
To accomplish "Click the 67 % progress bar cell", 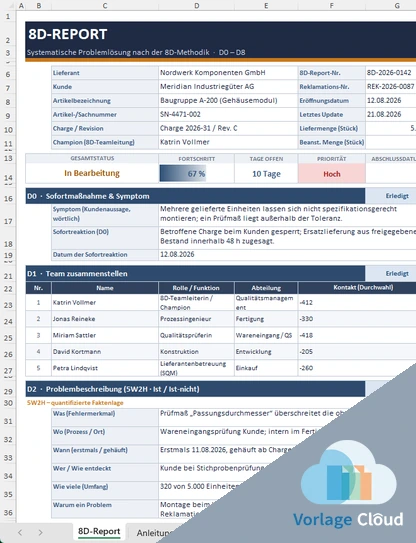I will click(196, 173).
